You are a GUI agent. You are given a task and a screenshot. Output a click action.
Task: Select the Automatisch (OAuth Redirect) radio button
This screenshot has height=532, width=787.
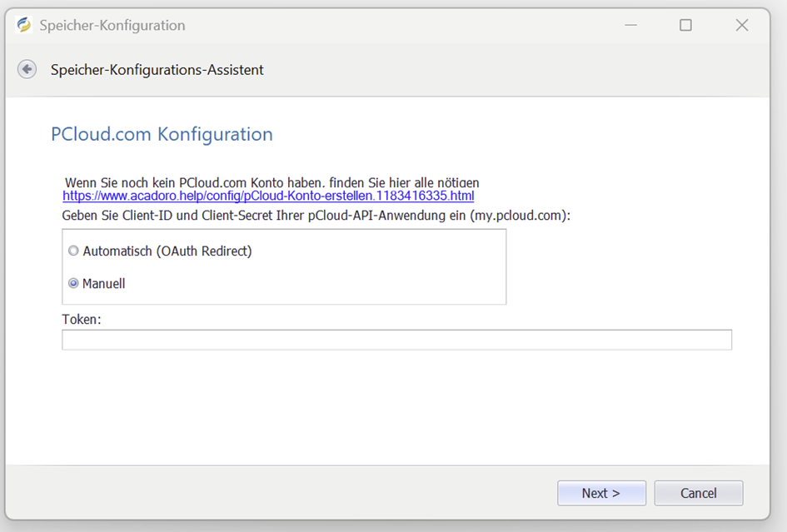pos(73,251)
